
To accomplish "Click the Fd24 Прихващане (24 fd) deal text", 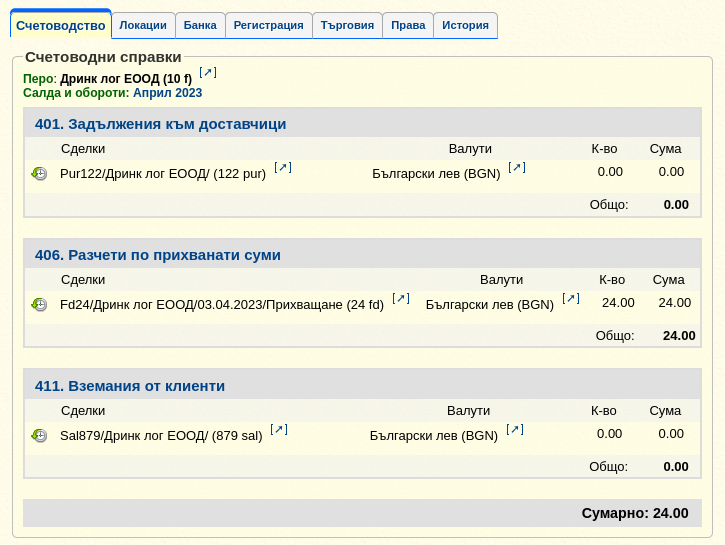I will 222,305.
